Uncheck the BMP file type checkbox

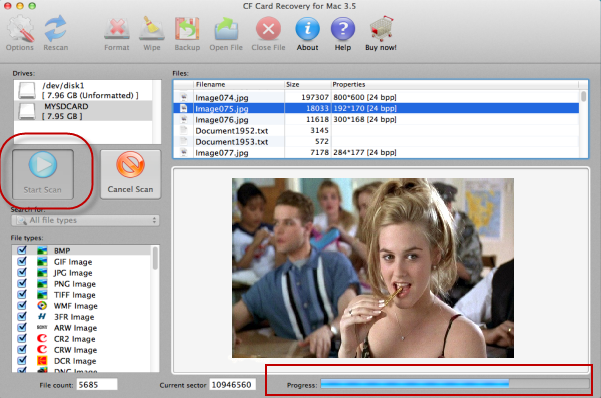coord(22,250)
